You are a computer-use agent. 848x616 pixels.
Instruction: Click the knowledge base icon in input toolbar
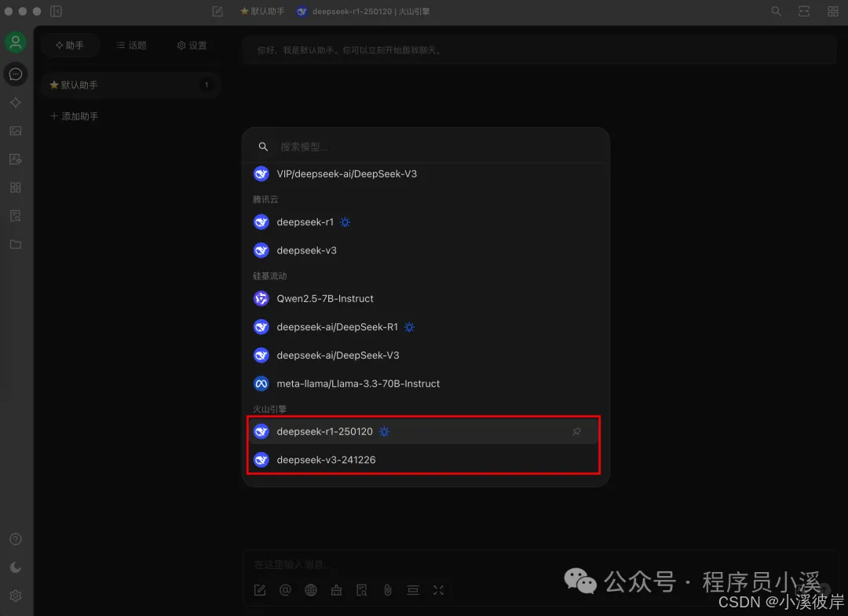click(362, 590)
